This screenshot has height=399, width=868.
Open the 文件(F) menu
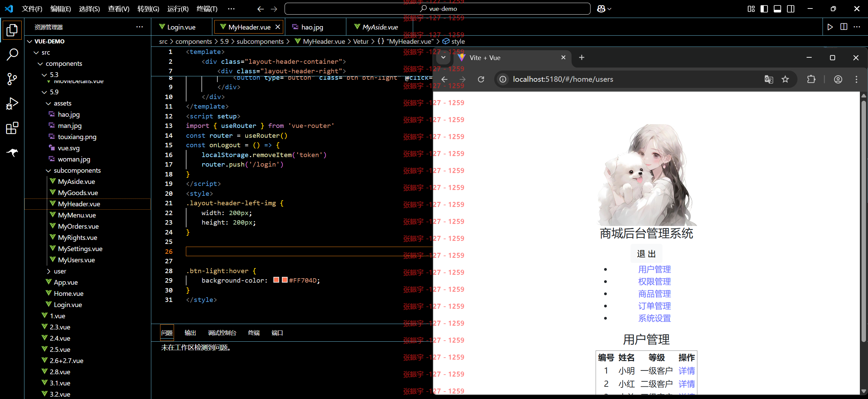tap(32, 9)
